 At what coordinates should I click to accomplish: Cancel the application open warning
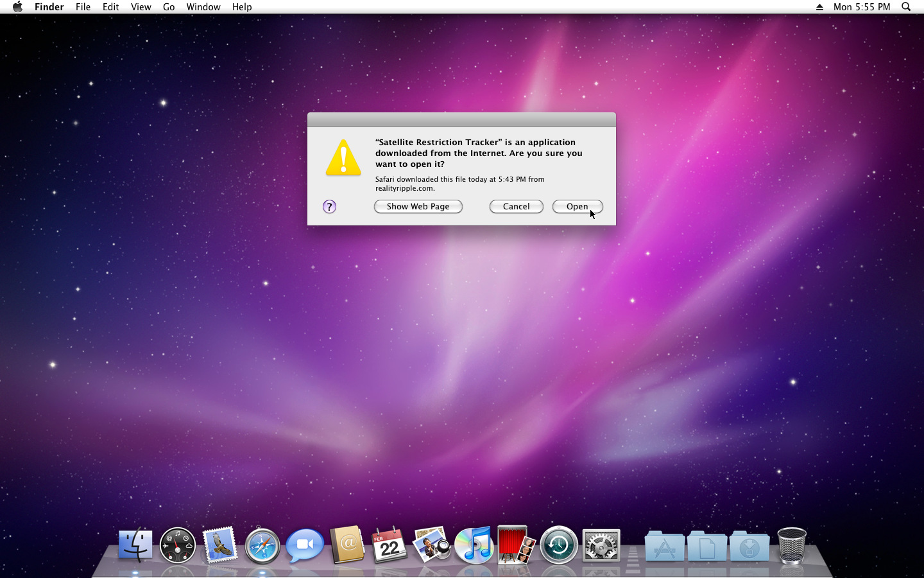click(516, 206)
